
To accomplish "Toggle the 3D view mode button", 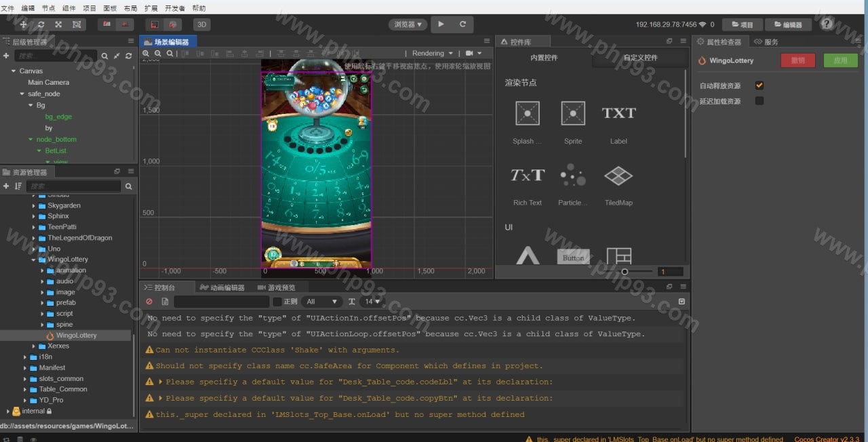I will (x=201, y=24).
